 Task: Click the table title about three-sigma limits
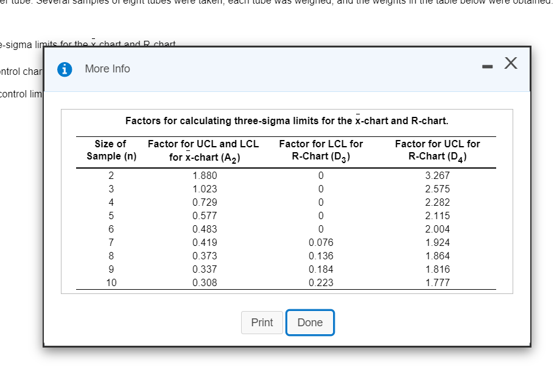[x=287, y=121]
